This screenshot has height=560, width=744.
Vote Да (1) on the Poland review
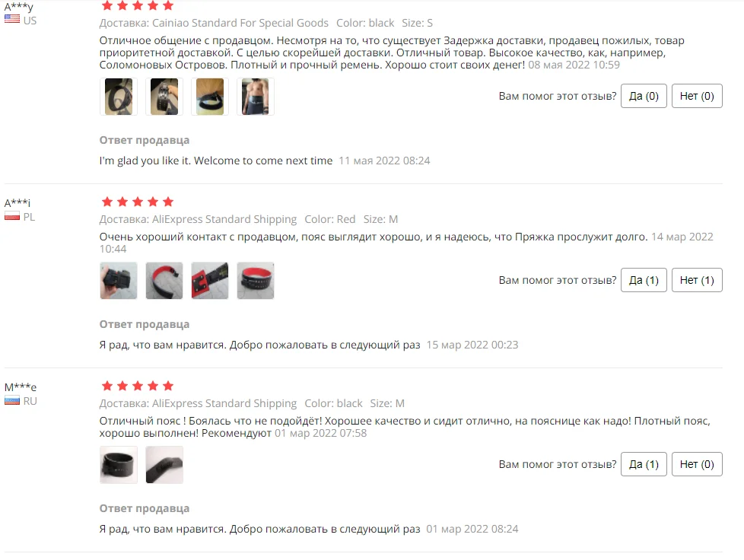tap(644, 280)
